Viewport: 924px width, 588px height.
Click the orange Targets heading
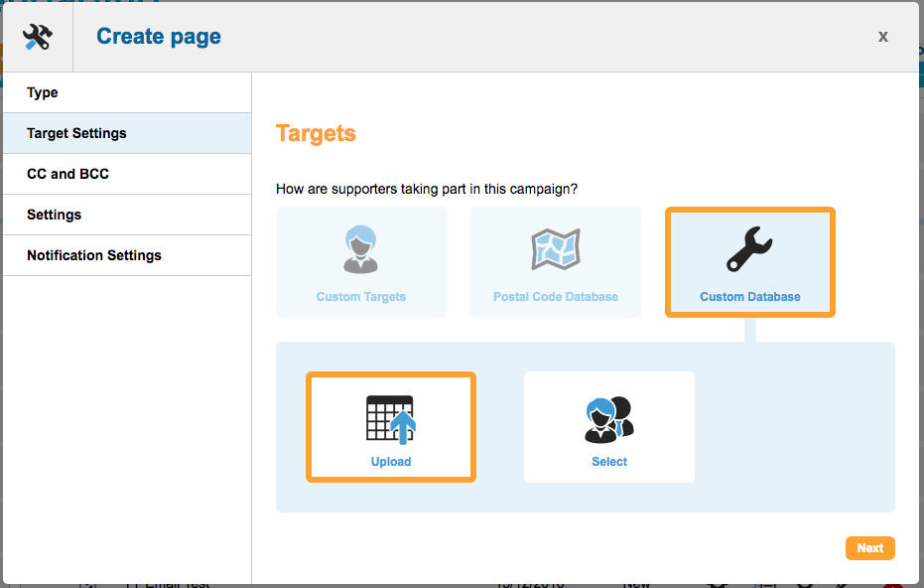(316, 133)
